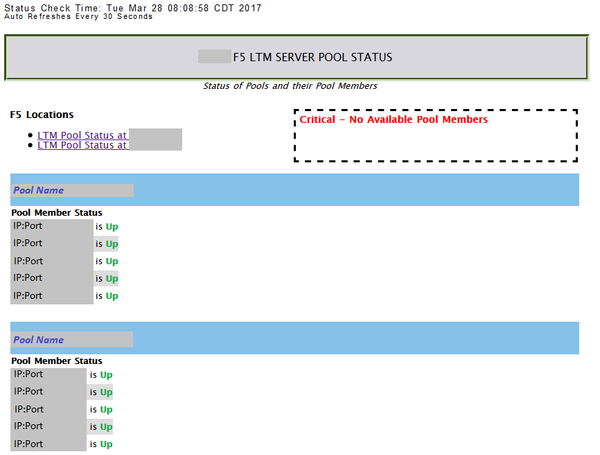The image size is (600, 455).
Task: Select the first pool's Pool Name label
Action: pos(38,190)
